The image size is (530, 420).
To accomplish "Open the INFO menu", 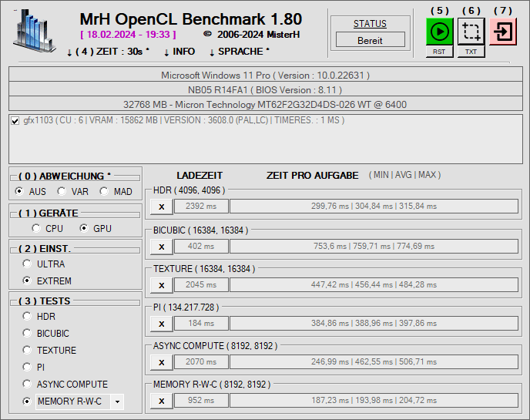I will coord(179,52).
